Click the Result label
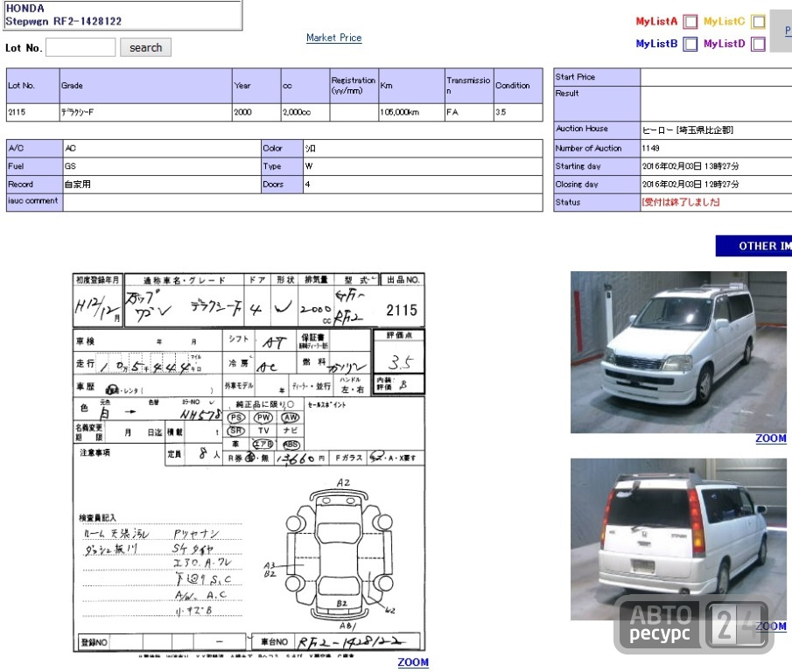The image size is (792, 672). [x=597, y=103]
